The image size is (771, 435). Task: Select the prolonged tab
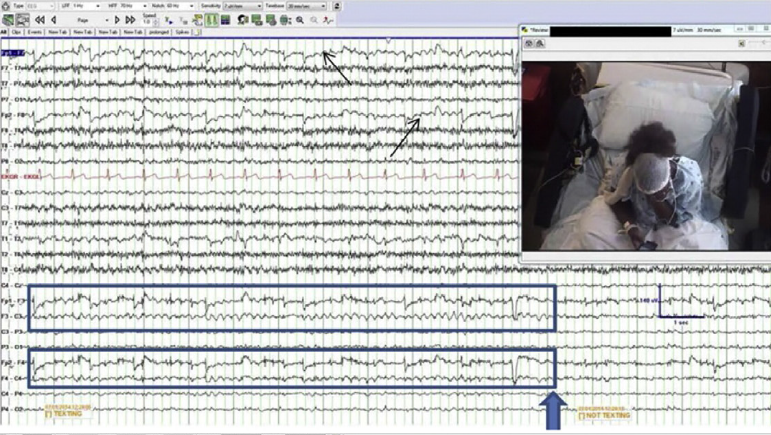pyautogui.click(x=158, y=32)
